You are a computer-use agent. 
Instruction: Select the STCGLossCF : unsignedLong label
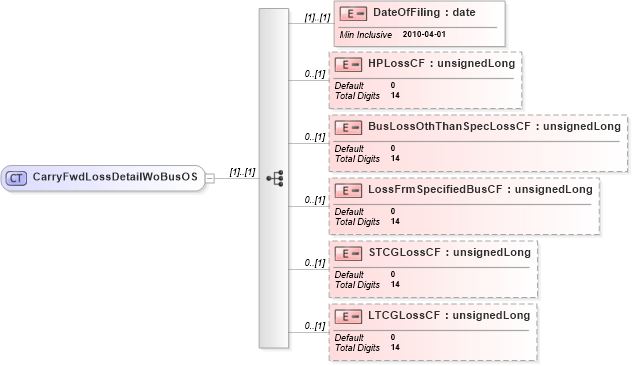pyautogui.click(x=449, y=252)
